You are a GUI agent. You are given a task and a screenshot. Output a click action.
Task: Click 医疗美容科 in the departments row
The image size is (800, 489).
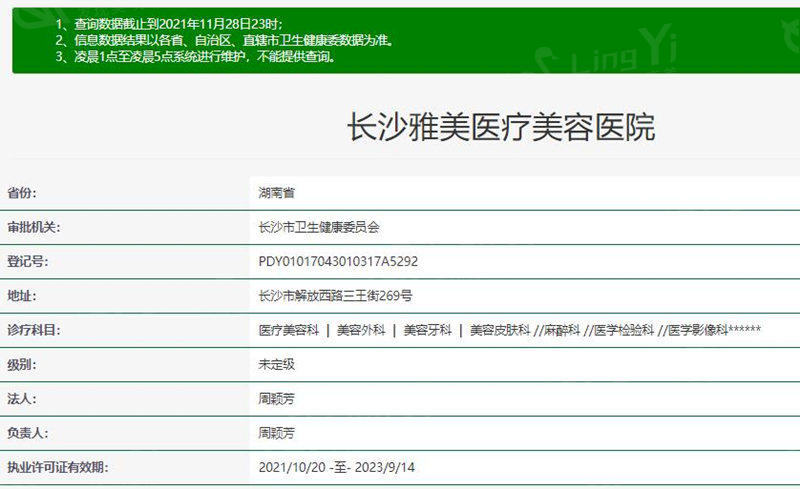[x=289, y=330]
